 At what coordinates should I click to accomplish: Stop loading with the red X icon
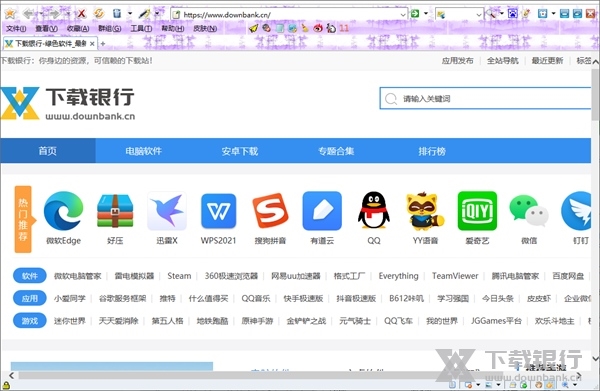click(x=82, y=14)
